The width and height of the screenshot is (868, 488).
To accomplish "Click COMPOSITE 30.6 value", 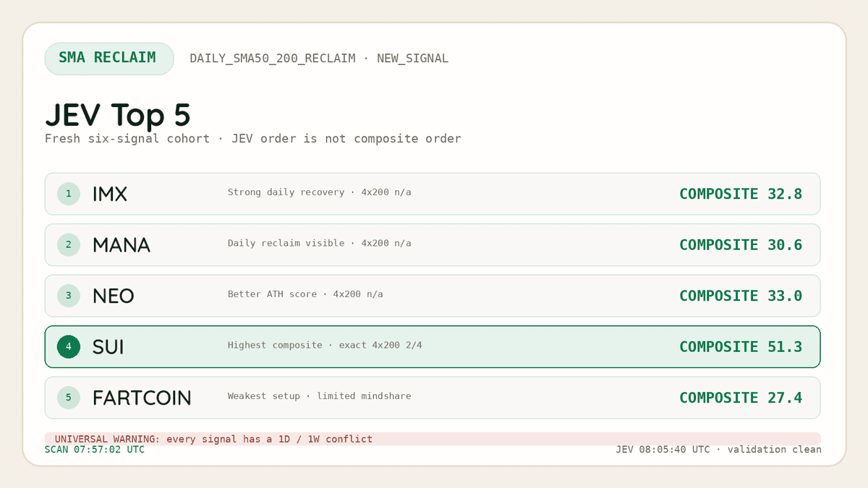I will 741,245.
